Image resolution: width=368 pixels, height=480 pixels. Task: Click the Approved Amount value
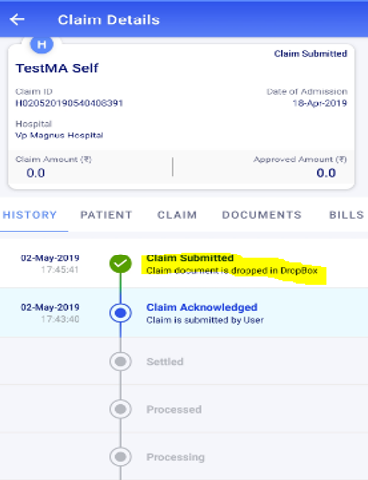click(x=326, y=173)
